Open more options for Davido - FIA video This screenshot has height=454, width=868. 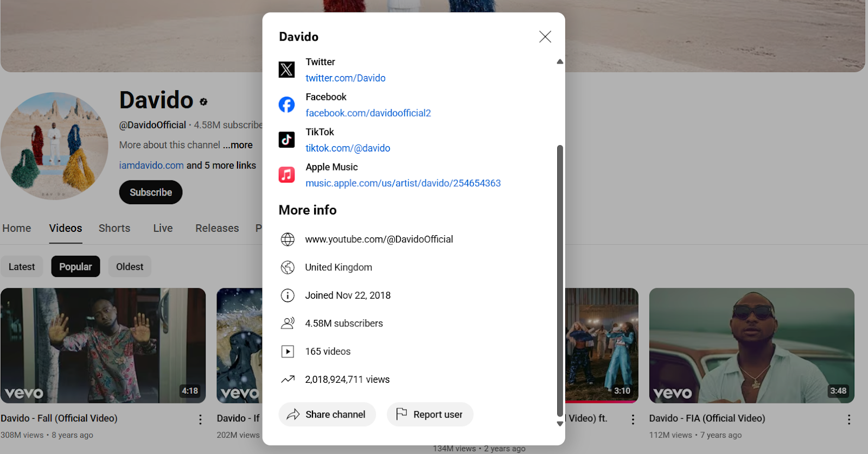click(x=849, y=419)
